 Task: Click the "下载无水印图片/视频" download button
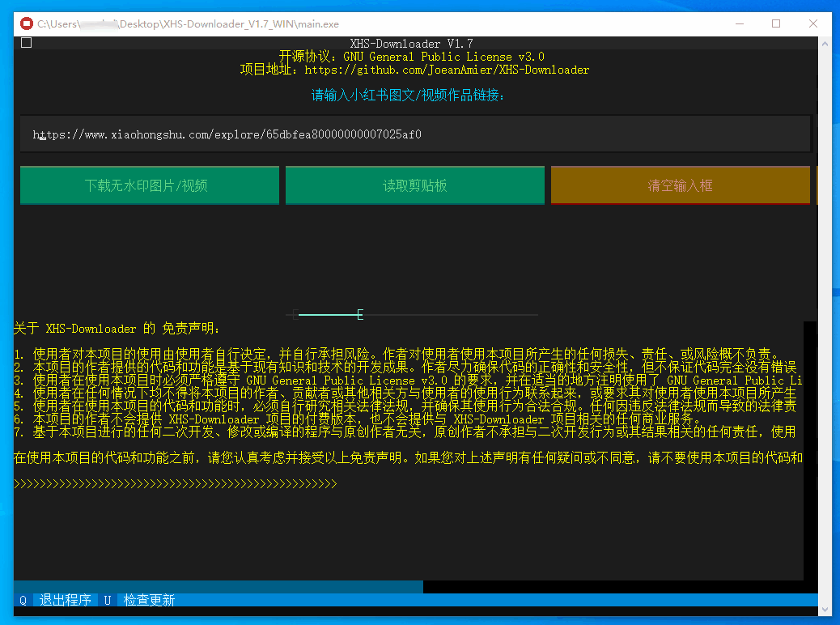[149, 185]
